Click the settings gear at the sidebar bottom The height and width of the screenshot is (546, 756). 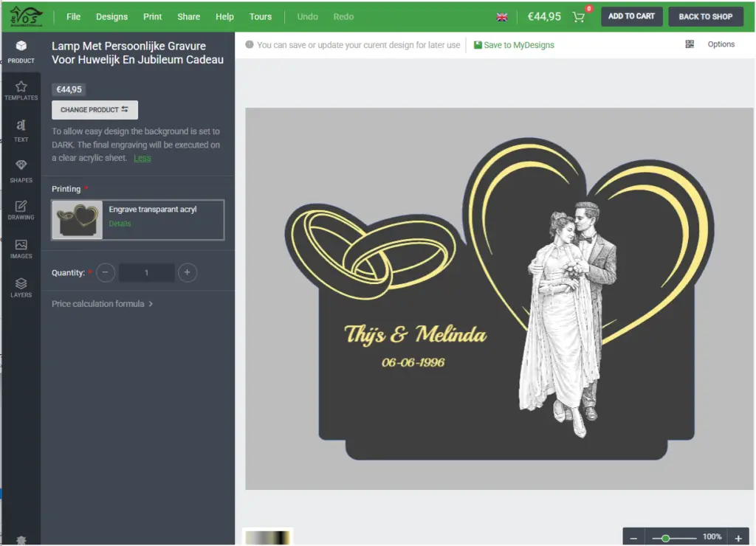(21, 540)
